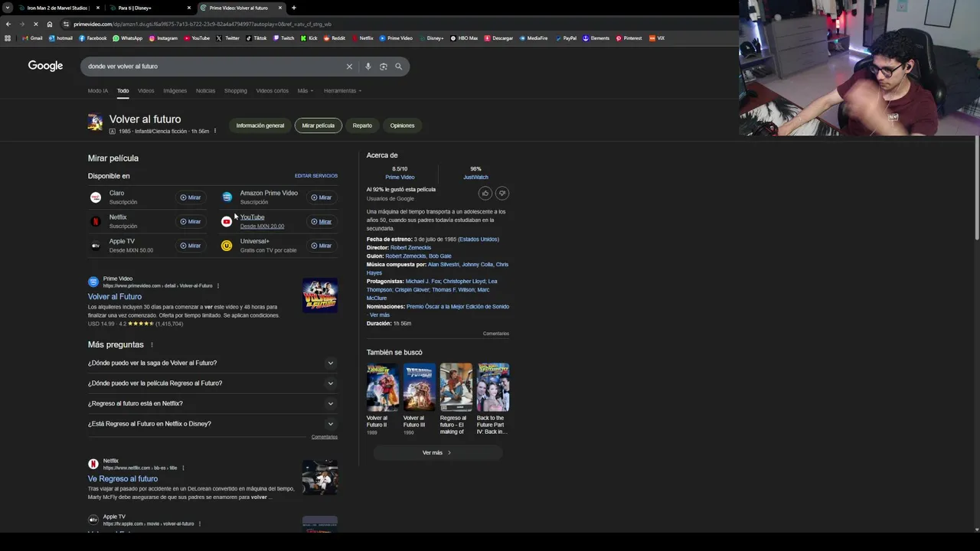This screenshot has width=980, height=551.
Task: Open the Facebook bookmark
Action: tap(93, 38)
